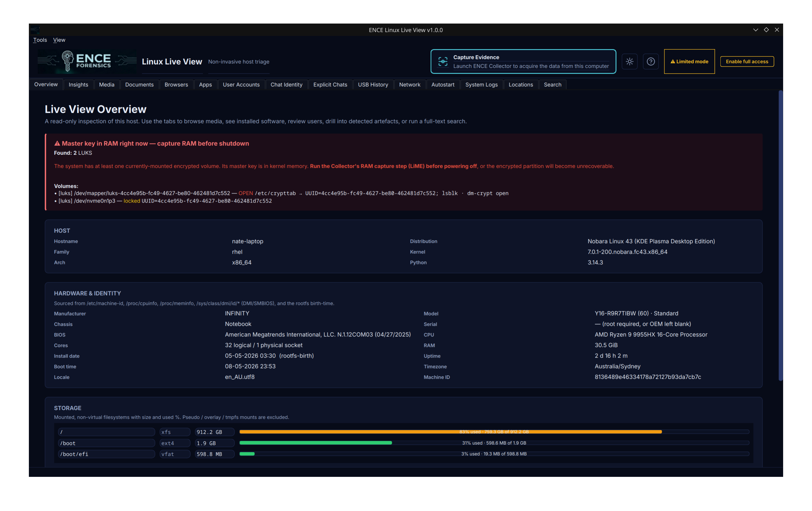Open the System Logs tab
Viewport: 812px width, 511px height.
(x=481, y=85)
